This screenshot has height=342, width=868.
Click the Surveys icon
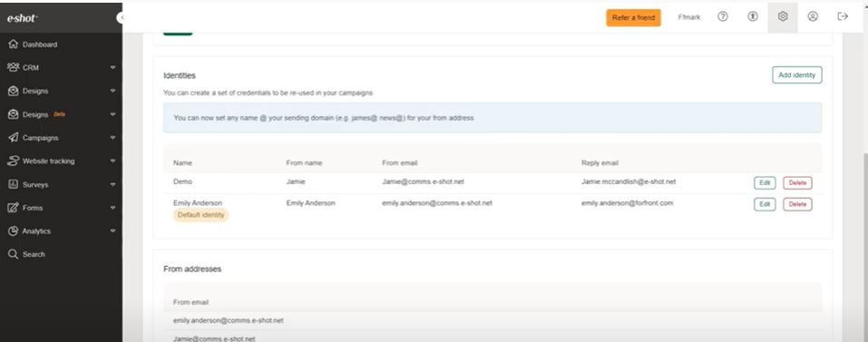coord(14,184)
